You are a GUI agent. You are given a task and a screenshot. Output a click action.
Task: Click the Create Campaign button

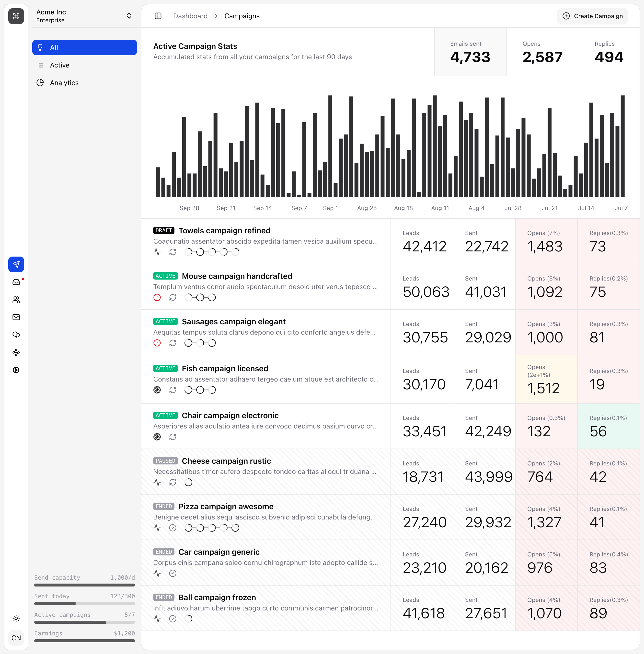[592, 16]
